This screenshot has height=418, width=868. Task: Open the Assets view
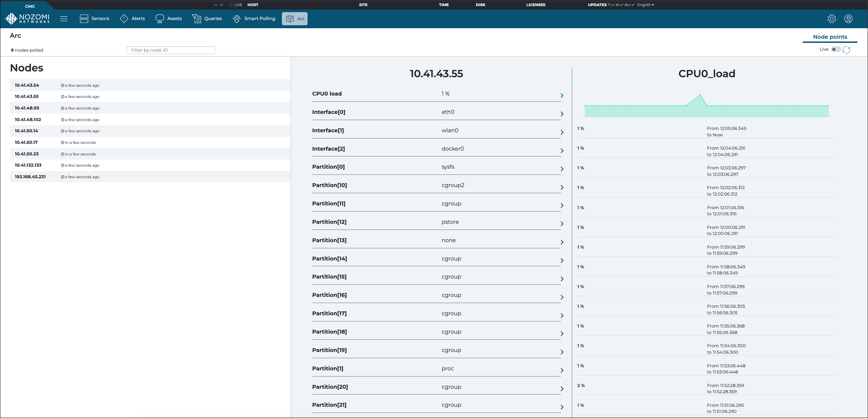(x=169, y=19)
